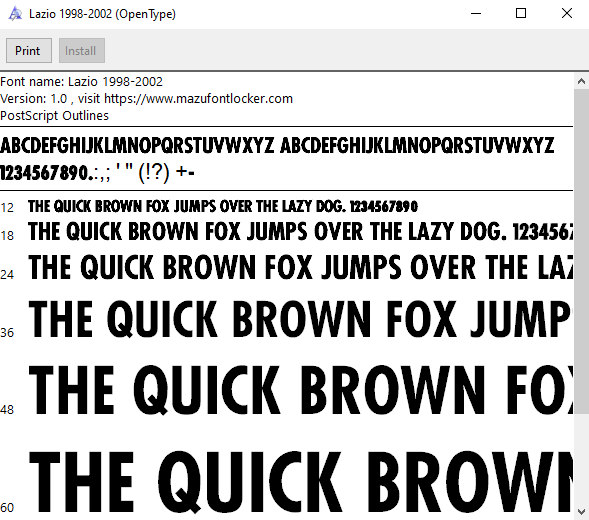
Task: Click the digits and punctuation sample line
Action: click(x=97, y=173)
